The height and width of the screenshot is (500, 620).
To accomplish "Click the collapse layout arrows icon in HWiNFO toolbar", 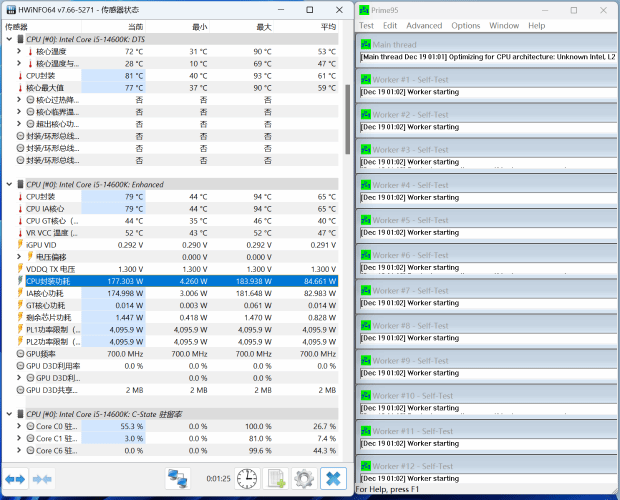I will coord(42,479).
